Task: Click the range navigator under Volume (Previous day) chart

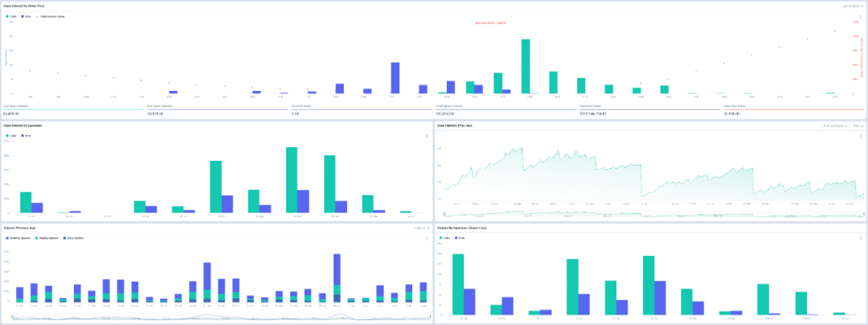Action: click(221, 317)
